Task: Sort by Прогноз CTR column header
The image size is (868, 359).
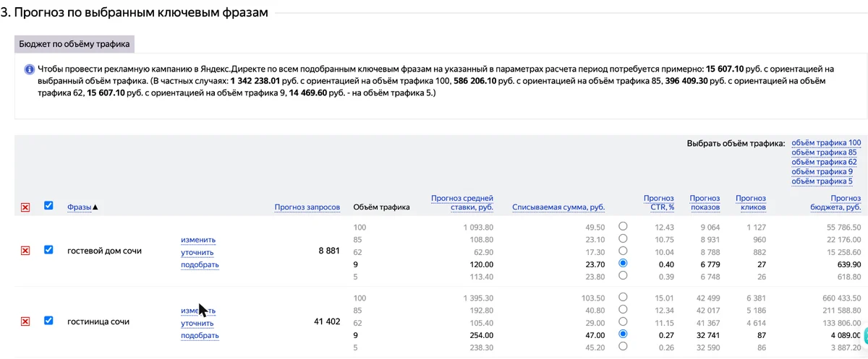Action: tap(658, 202)
